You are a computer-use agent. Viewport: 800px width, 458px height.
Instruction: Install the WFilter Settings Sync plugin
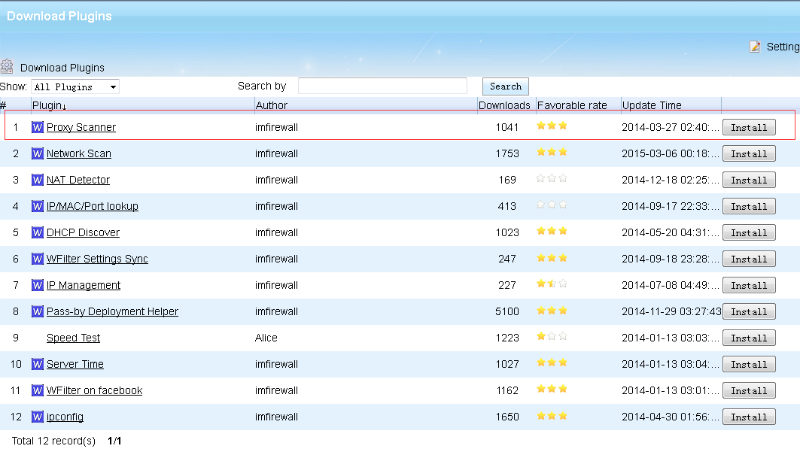pyautogui.click(x=748, y=259)
